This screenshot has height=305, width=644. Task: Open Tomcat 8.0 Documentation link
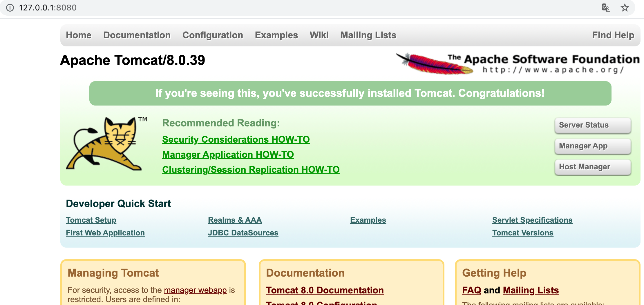point(325,290)
